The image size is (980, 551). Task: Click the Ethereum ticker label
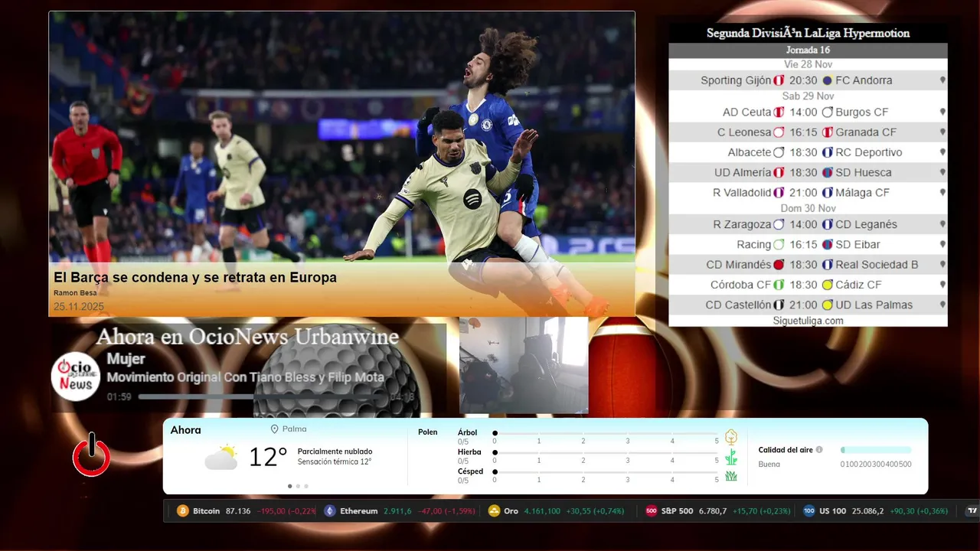[359, 511]
